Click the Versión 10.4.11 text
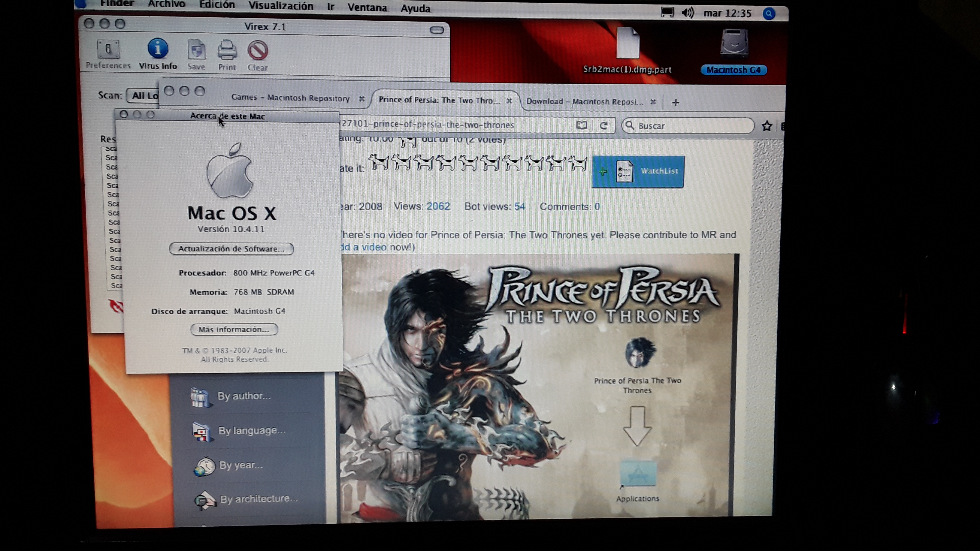 231,229
